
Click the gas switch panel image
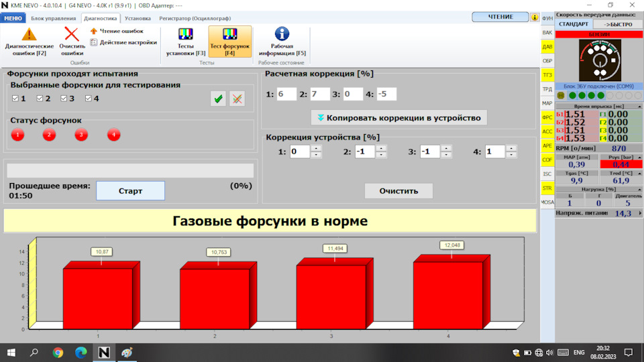pos(600,60)
